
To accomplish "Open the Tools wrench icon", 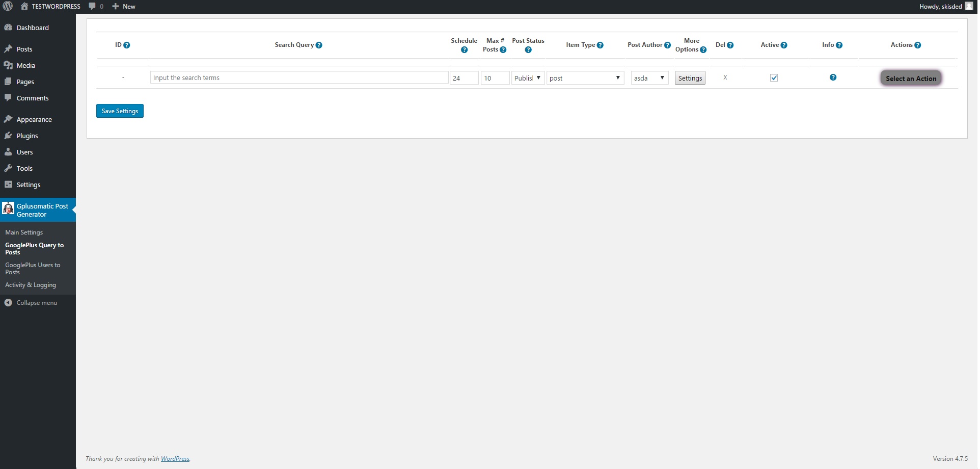I will 8,168.
